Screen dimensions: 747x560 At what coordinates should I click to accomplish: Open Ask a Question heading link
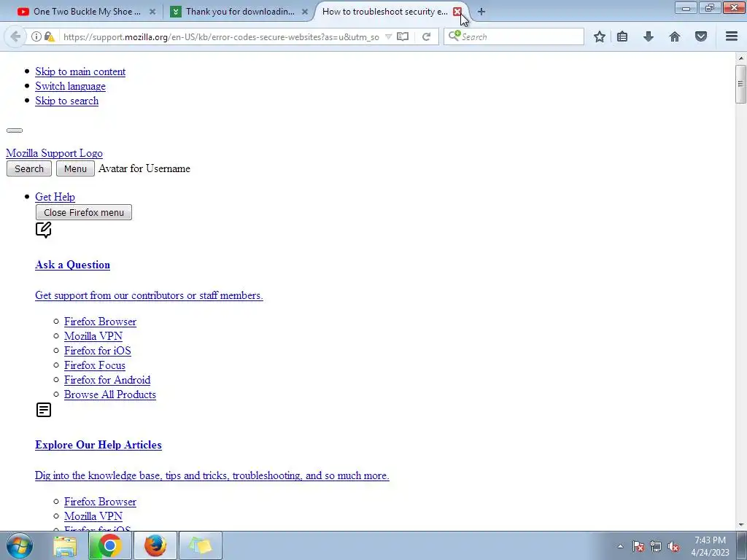[x=72, y=265]
